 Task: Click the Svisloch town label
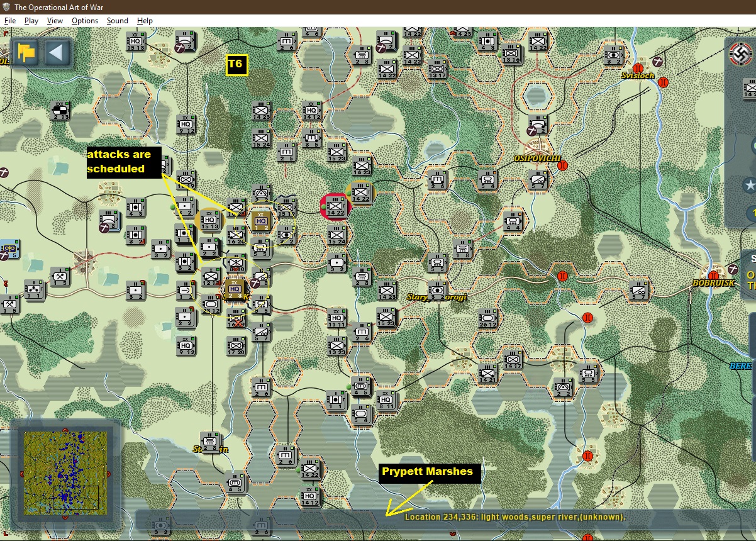tap(638, 75)
